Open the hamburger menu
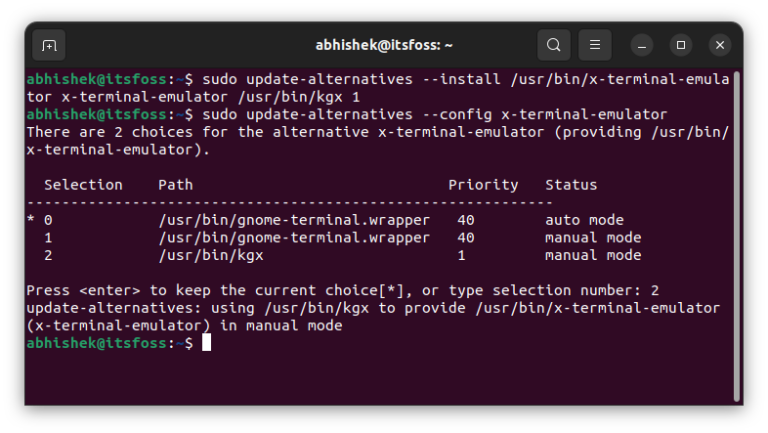 tap(595, 45)
